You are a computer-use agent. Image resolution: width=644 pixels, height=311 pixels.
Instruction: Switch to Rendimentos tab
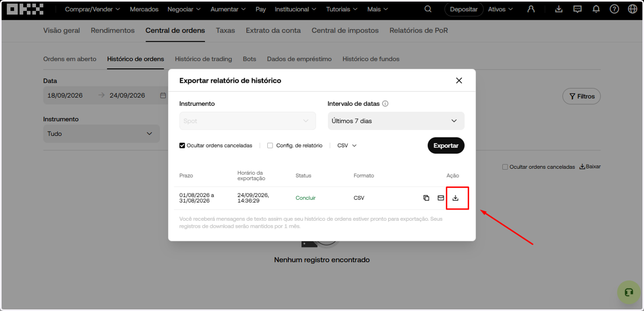pos(113,31)
